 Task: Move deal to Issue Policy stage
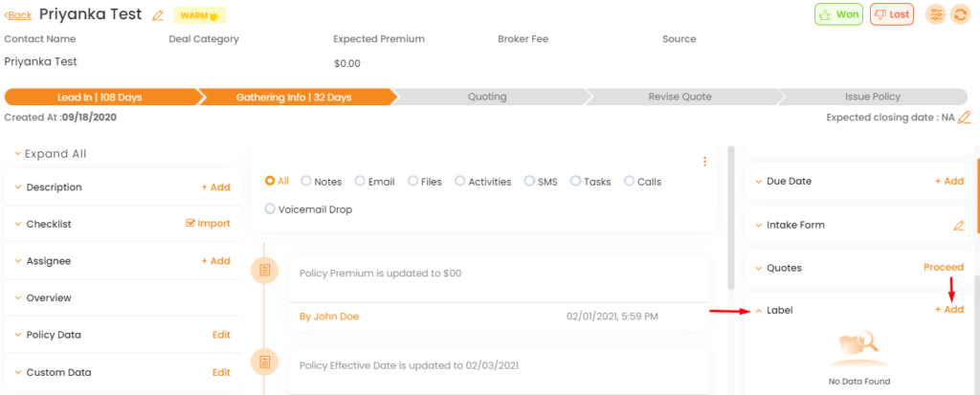click(x=873, y=97)
